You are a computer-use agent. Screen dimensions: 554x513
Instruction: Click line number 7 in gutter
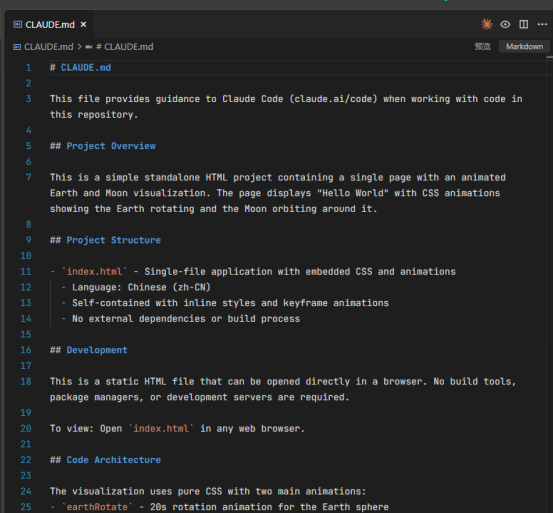(x=28, y=177)
